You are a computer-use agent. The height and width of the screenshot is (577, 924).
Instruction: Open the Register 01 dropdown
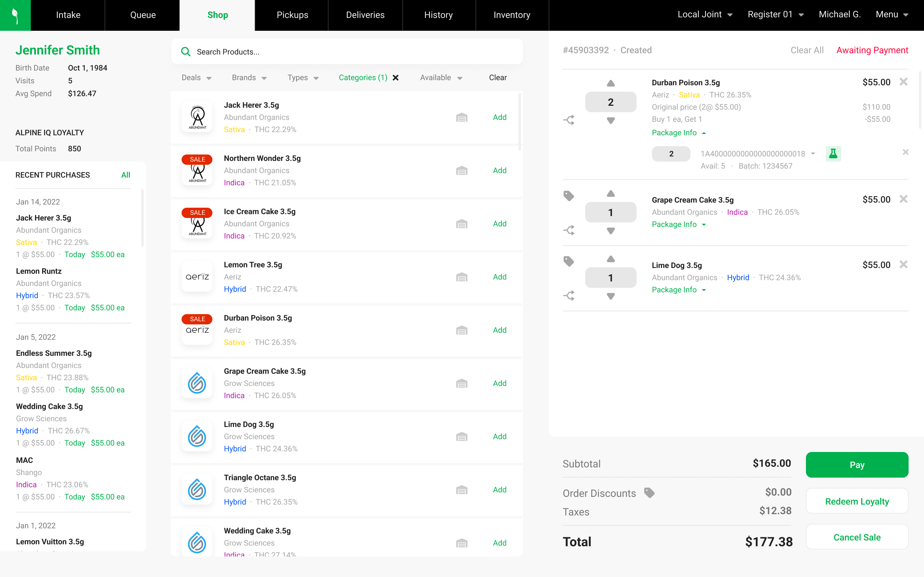[x=775, y=14]
